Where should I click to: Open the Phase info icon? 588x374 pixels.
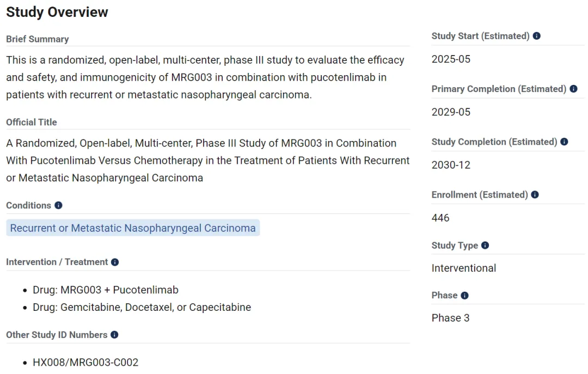464,295
